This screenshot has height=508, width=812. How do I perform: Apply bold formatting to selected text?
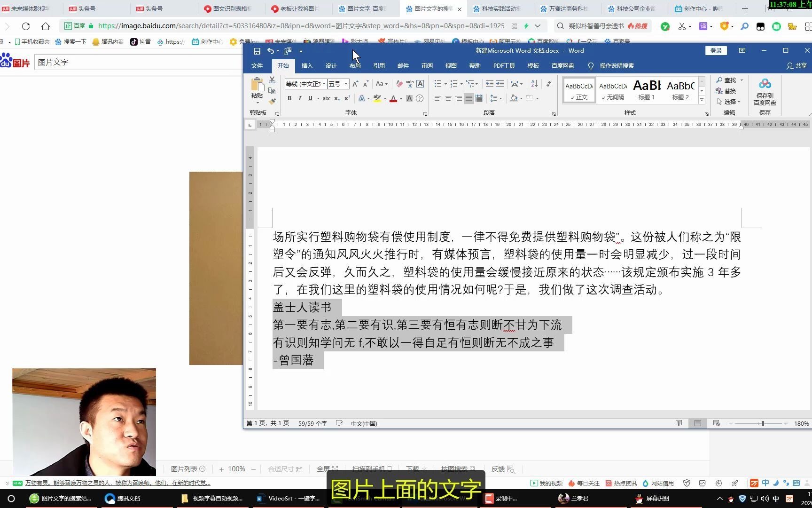click(x=289, y=98)
